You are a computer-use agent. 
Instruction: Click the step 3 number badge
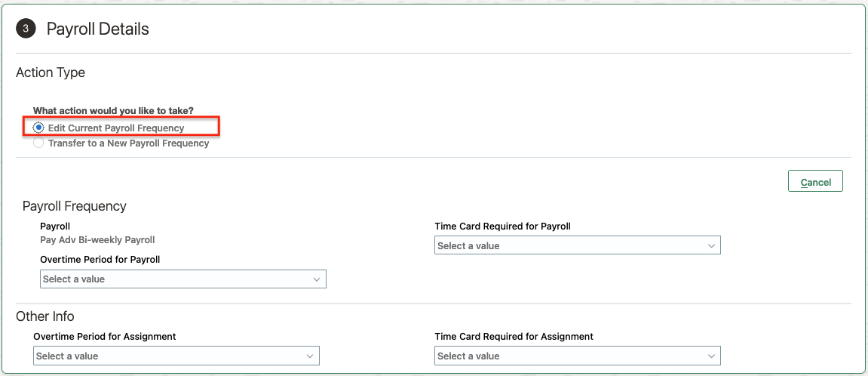(x=26, y=29)
